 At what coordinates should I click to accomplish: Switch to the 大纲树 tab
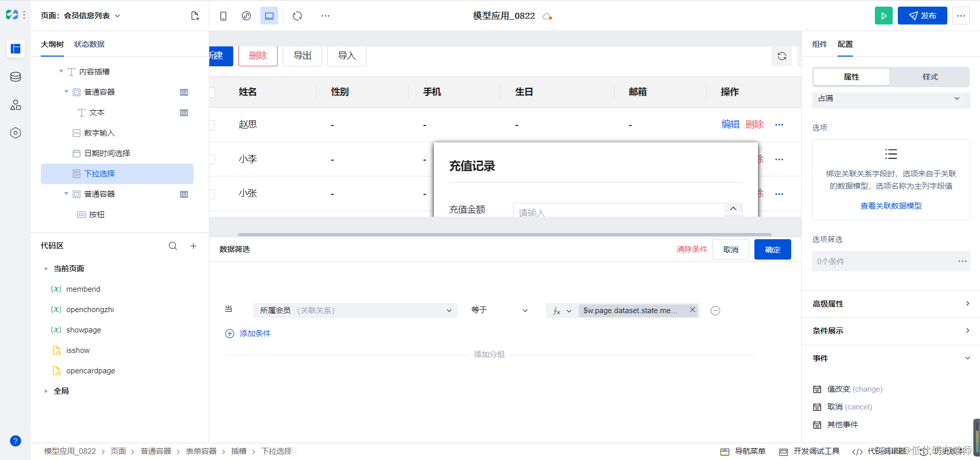pos(52,44)
